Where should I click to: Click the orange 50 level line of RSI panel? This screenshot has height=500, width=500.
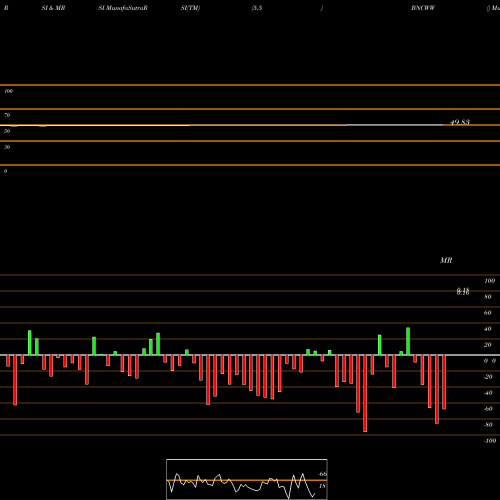tap(250, 126)
